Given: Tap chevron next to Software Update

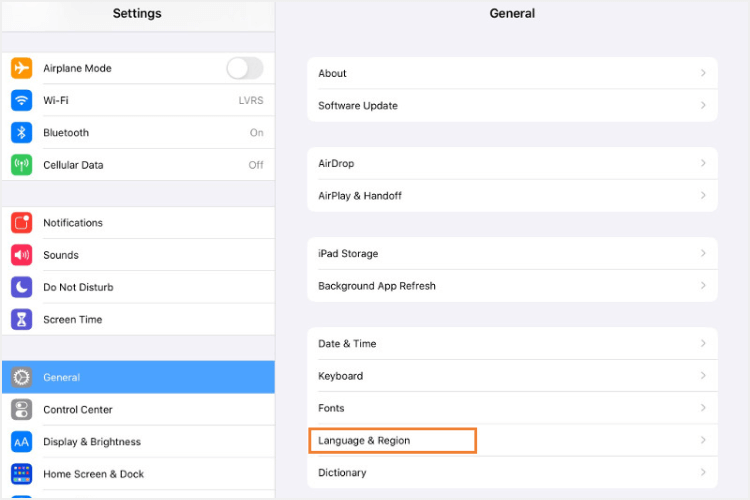Looking at the screenshot, I should pyautogui.click(x=703, y=105).
